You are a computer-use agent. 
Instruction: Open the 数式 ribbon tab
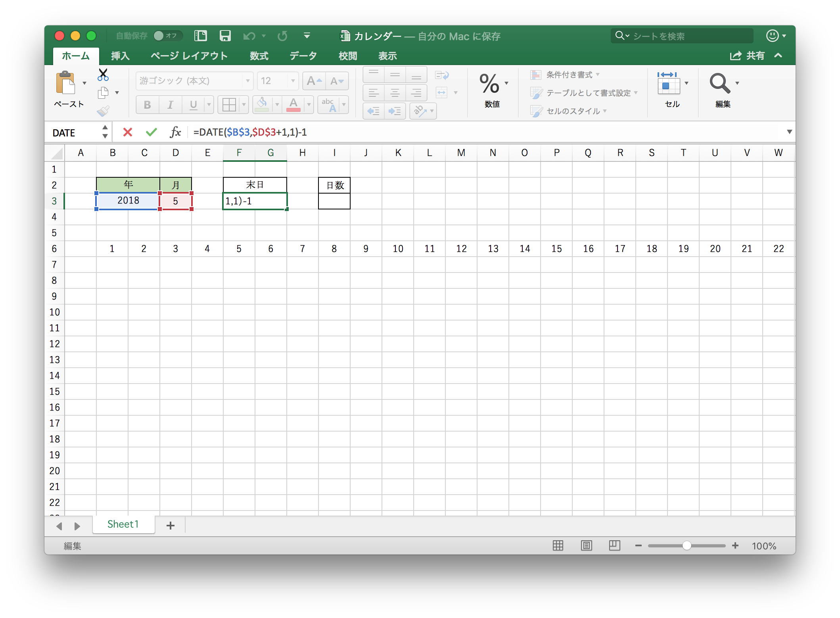(259, 56)
